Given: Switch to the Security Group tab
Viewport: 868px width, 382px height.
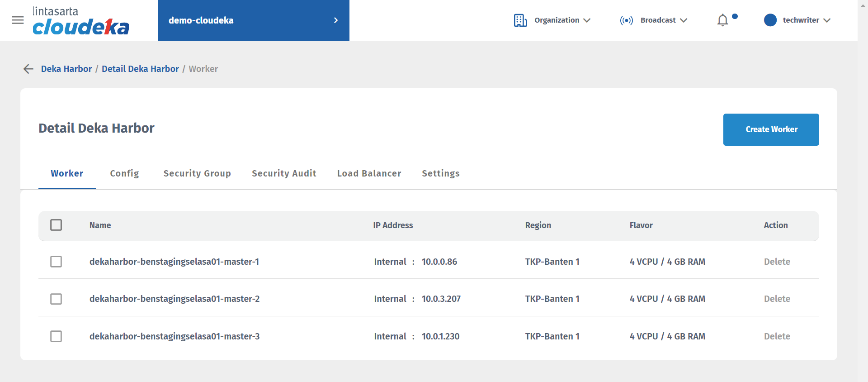Looking at the screenshot, I should [197, 173].
